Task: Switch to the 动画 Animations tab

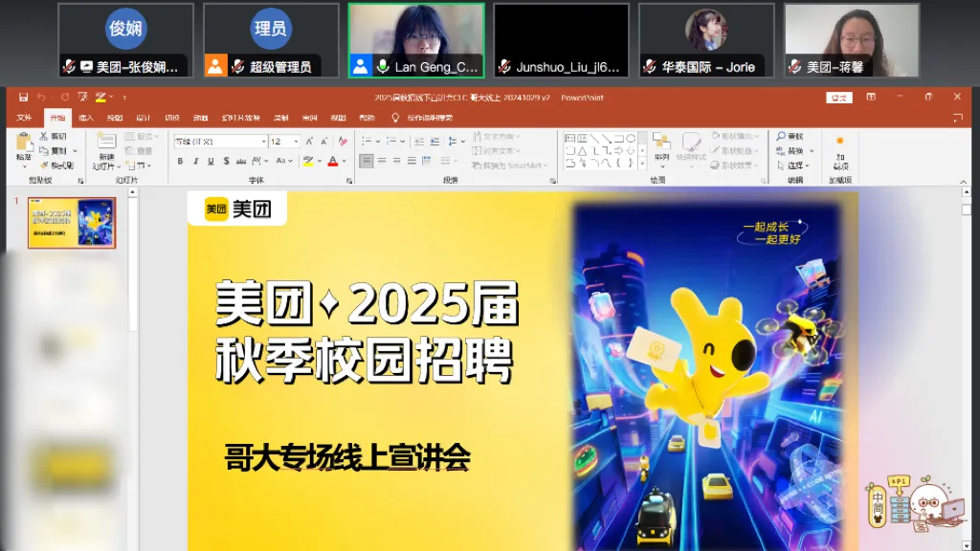Action: [200, 118]
